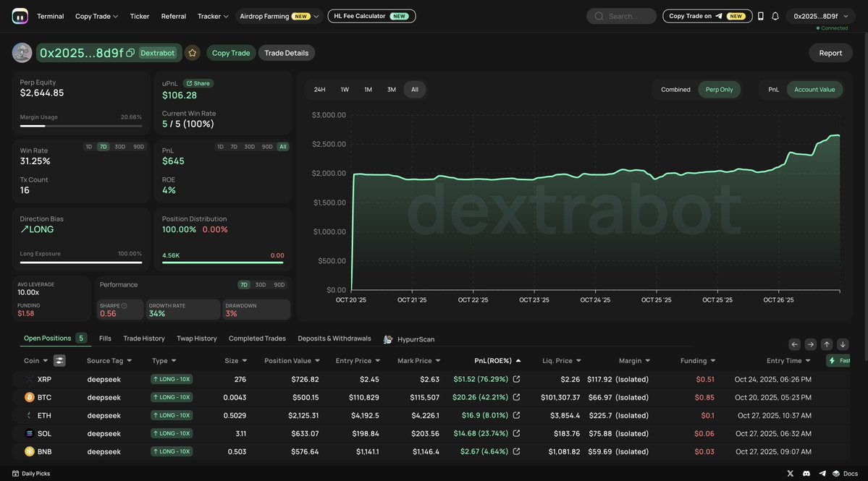Click the star favorite icon beside Dextrabot
This screenshot has height=481, width=868.
[192, 53]
